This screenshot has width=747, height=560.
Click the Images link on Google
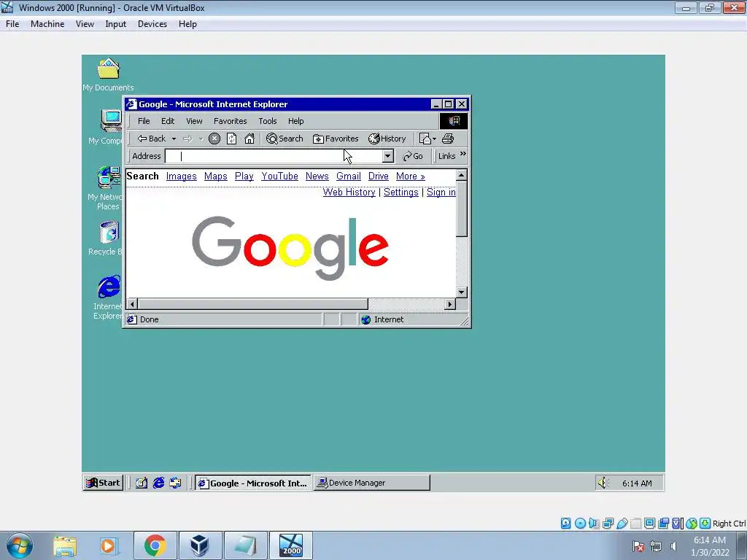(181, 176)
